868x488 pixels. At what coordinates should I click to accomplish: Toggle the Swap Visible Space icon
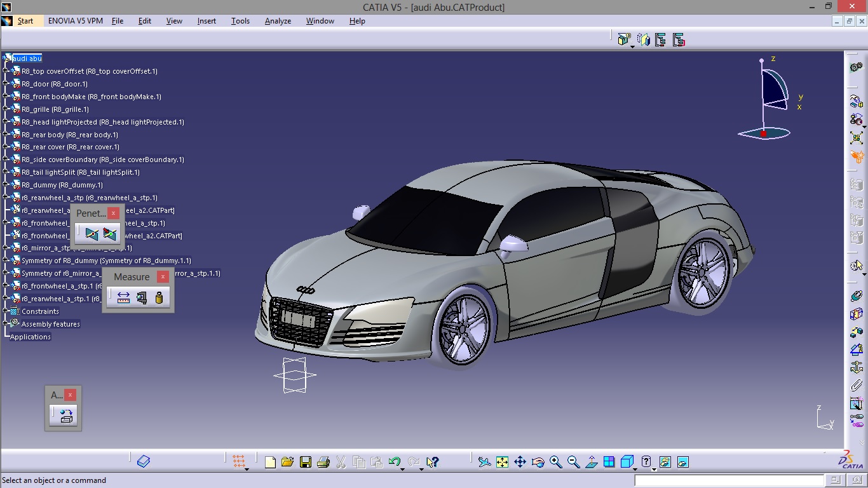(x=682, y=462)
